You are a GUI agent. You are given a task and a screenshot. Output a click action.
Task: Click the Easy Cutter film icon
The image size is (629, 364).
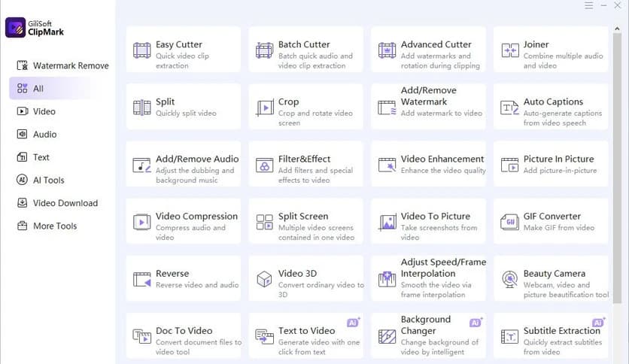(141, 50)
